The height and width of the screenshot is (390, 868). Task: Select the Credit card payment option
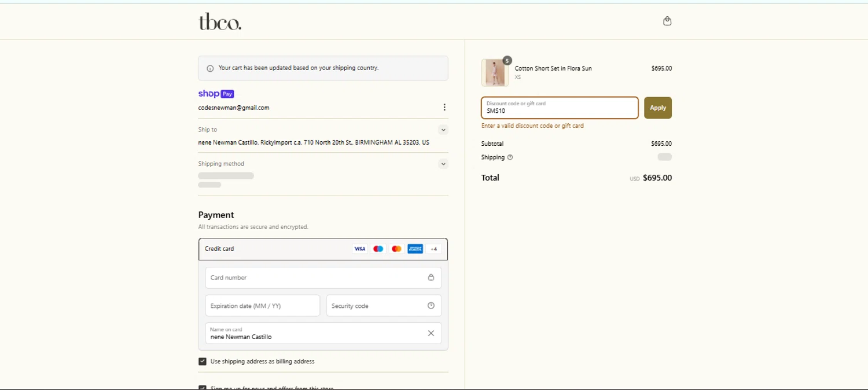220,249
